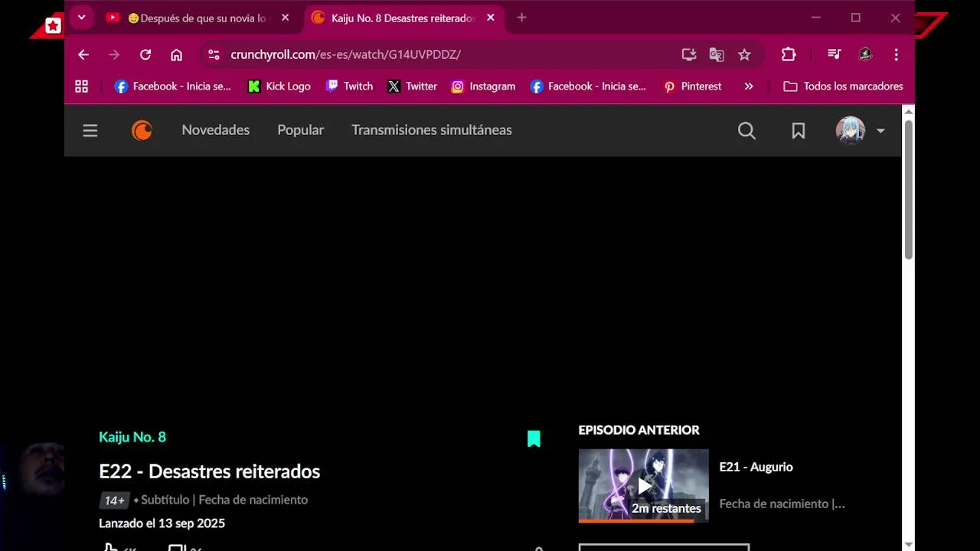Open Crunchyroll search magnifier
This screenshot has width=980, height=551.
tap(746, 131)
